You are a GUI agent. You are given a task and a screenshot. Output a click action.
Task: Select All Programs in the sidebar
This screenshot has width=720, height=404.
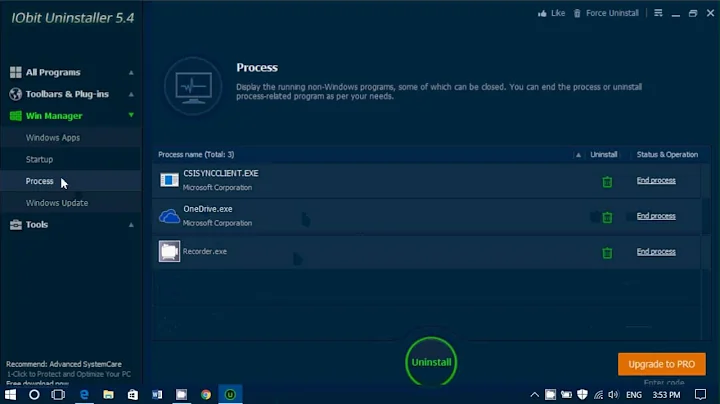pos(53,72)
